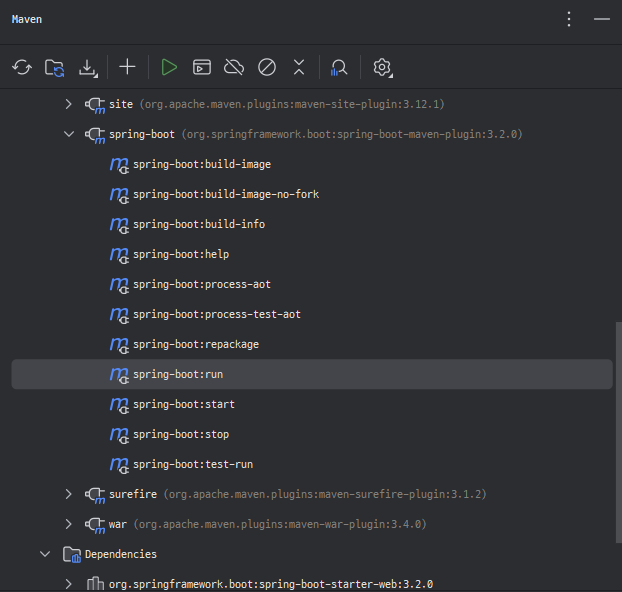
Task: Click Reload All Maven Projects icon
Action: (x=22, y=67)
